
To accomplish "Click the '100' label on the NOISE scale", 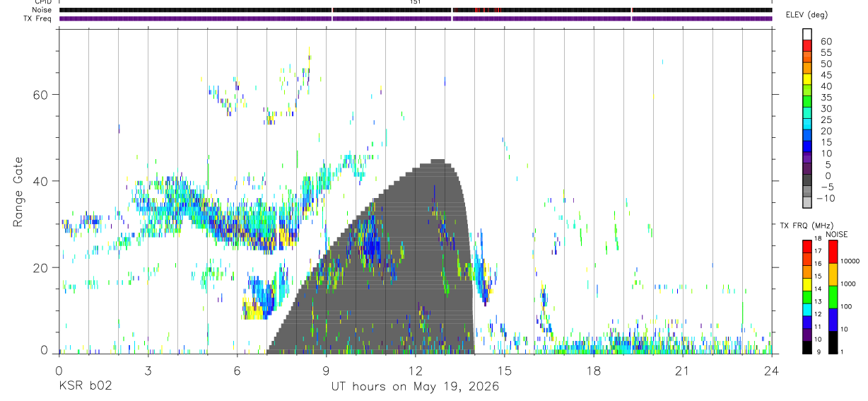I will (846, 306).
